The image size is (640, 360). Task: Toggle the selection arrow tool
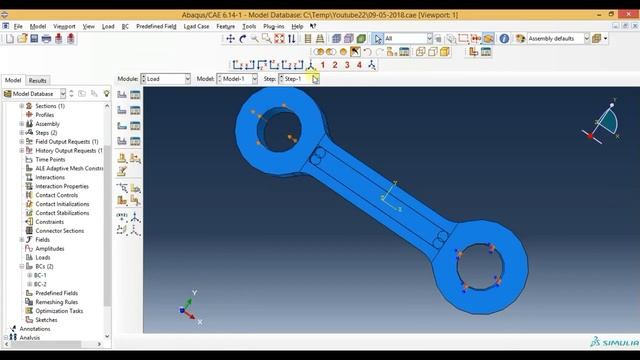coord(378,39)
